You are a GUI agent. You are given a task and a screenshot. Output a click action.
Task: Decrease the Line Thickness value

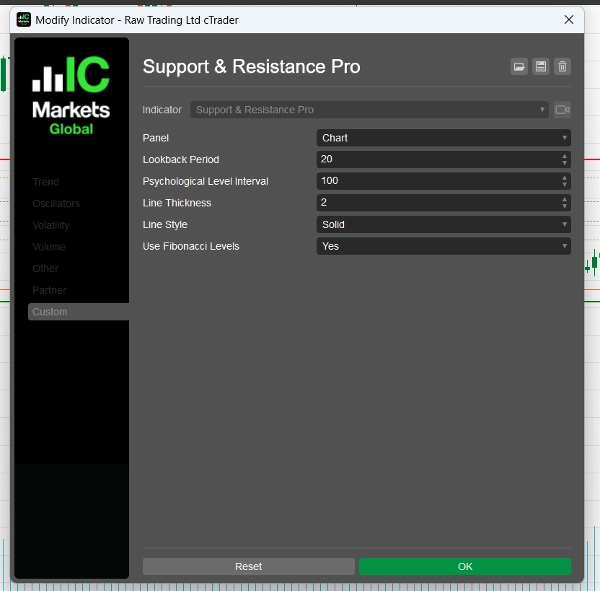(564, 206)
